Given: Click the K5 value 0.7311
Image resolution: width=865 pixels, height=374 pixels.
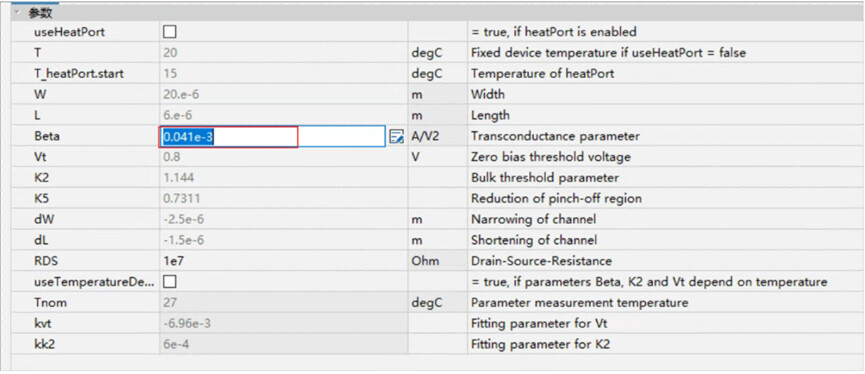Looking at the screenshot, I should [x=181, y=199].
